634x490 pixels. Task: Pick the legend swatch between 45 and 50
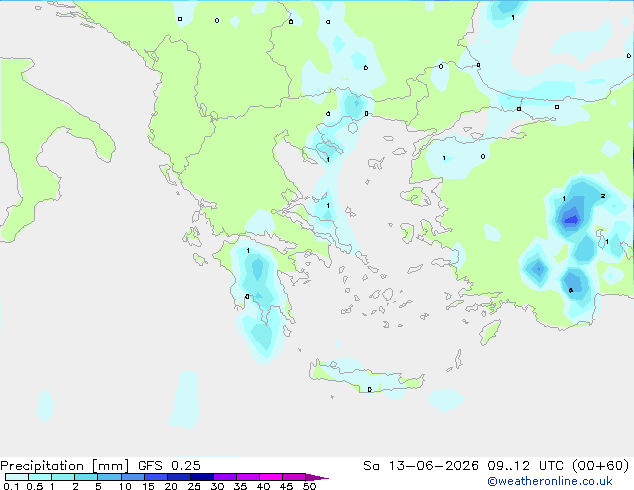click(x=294, y=477)
